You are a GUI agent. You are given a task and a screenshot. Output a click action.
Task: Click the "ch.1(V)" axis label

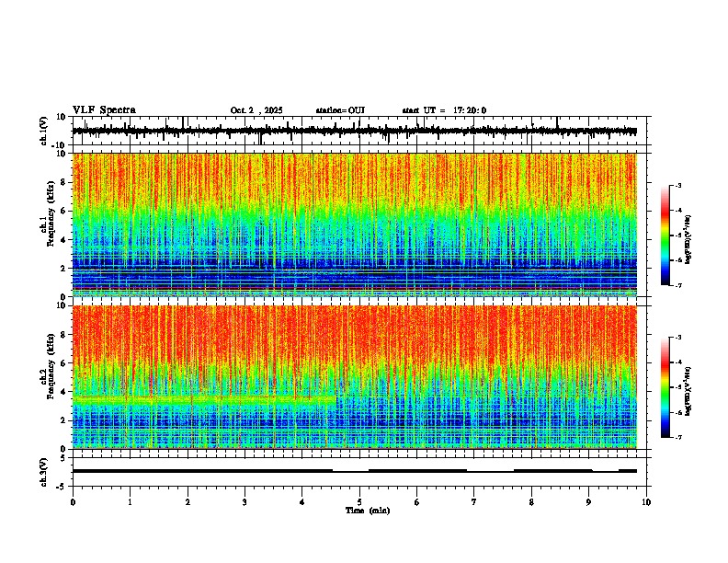click(44, 131)
